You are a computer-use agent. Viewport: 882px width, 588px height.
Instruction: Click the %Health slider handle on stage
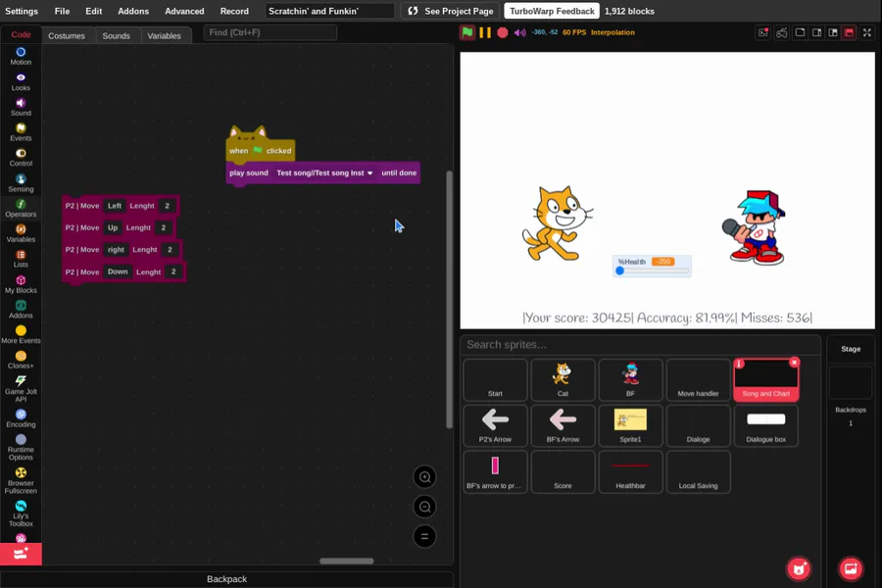pyautogui.click(x=620, y=270)
